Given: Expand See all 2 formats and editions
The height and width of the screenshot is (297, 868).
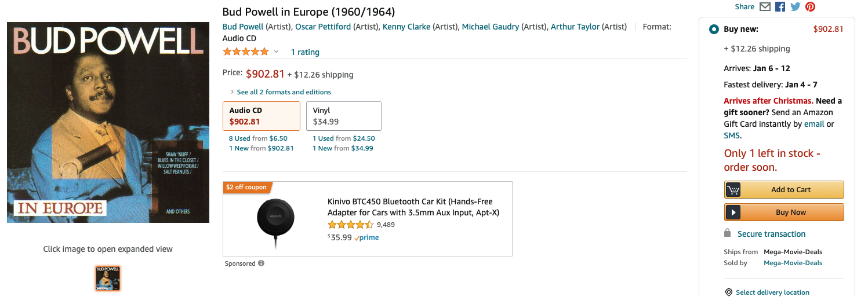Looking at the screenshot, I should pos(283,92).
